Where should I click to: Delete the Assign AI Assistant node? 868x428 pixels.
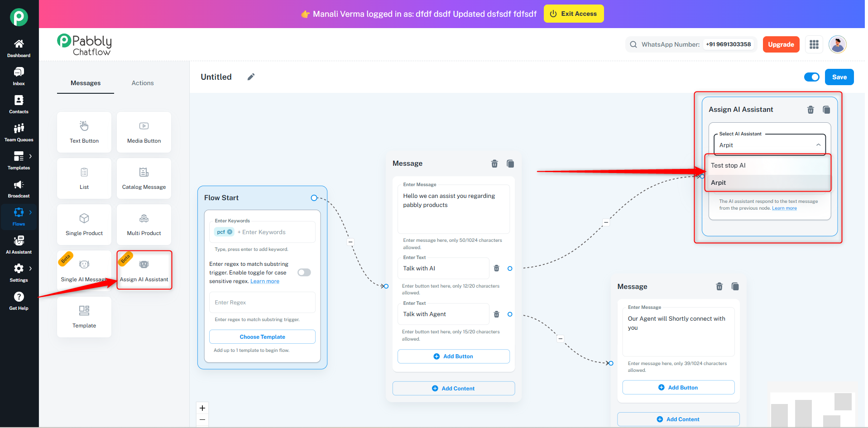click(x=810, y=110)
